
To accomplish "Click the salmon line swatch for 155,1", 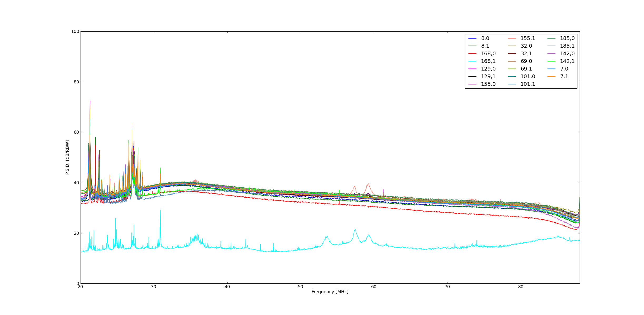I will point(512,38).
